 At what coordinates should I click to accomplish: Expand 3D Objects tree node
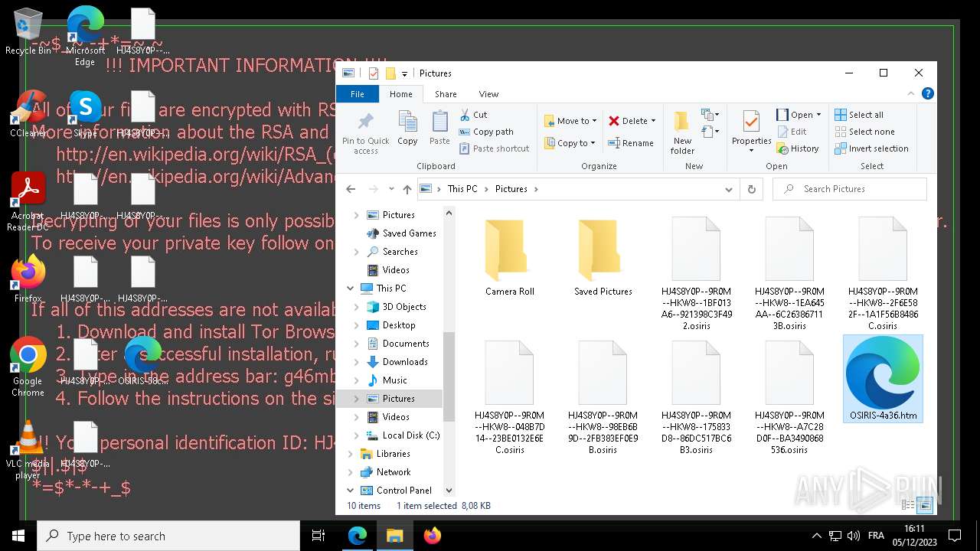pyautogui.click(x=356, y=307)
